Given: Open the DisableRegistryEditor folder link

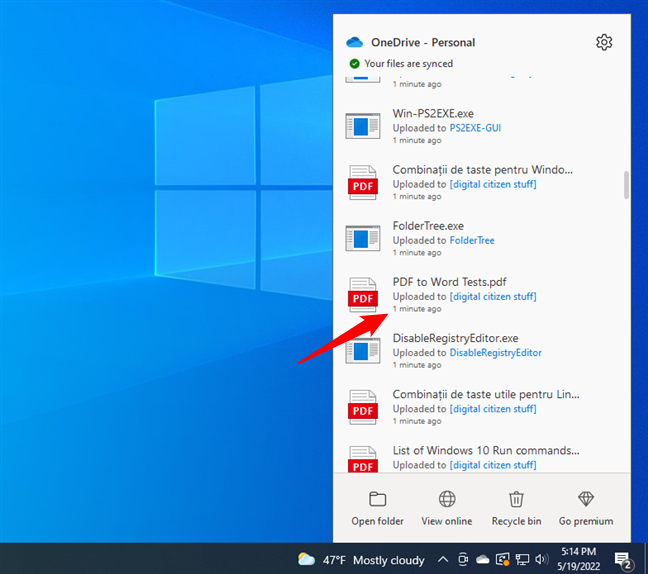Looking at the screenshot, I should [x=496, y=353].
